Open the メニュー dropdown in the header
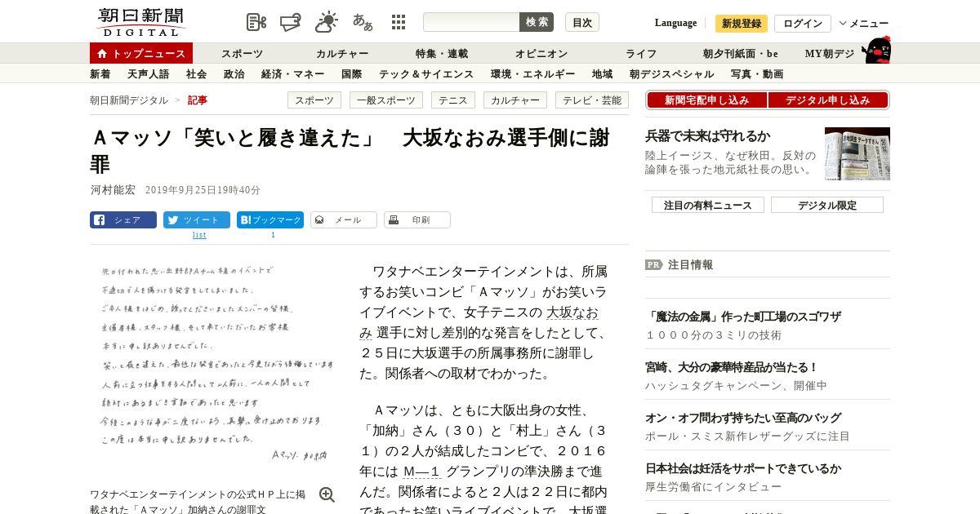This screenshot has width=980, height=514. pos(864,23)
